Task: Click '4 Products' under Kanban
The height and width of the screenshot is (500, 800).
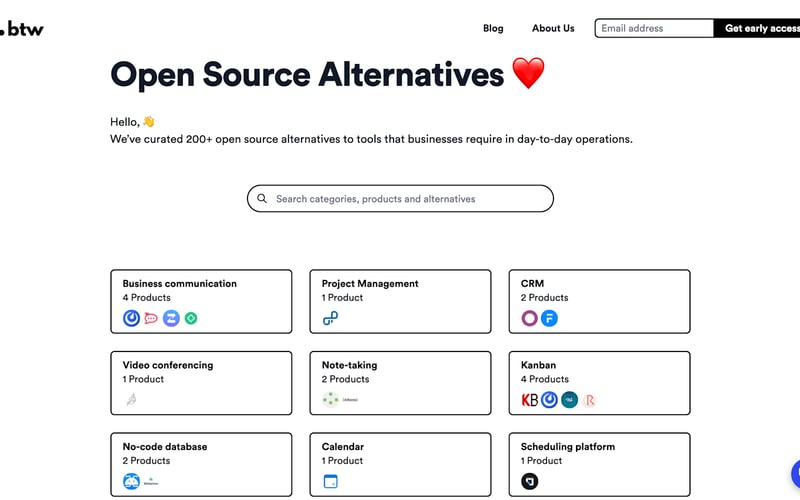Action: tap(544, 379)
